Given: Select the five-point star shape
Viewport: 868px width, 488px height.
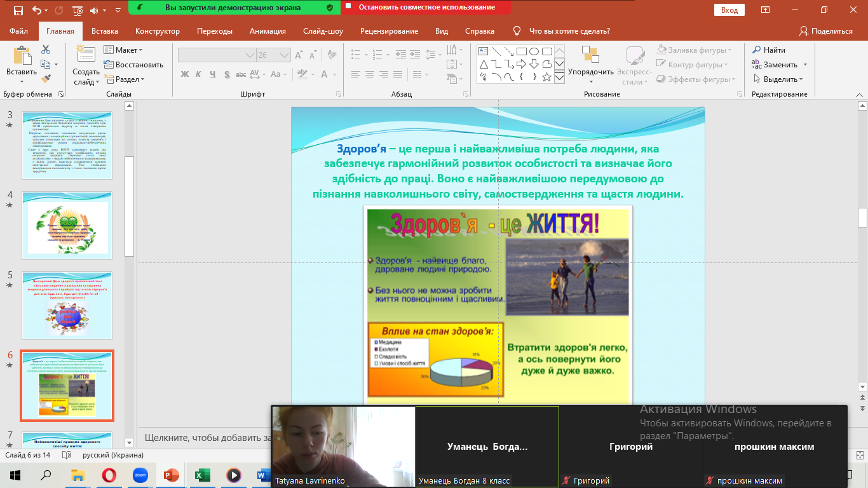Looking at the screenshot, I should coord(546,77).
